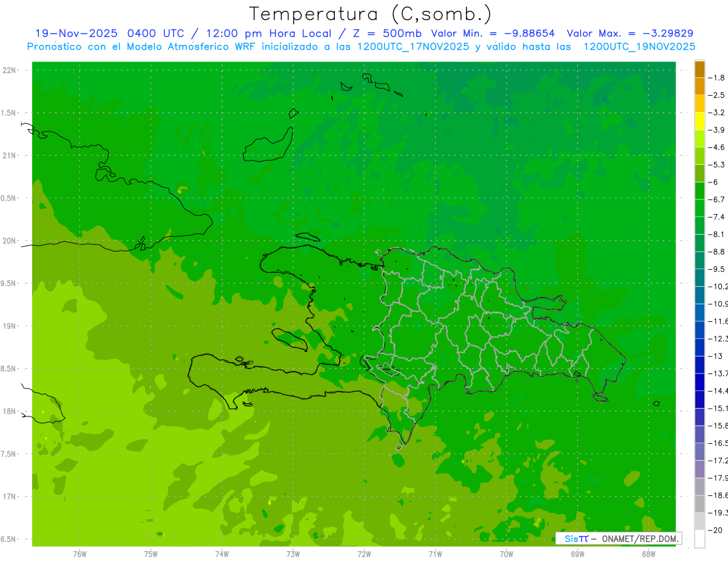Click longitude axis label '69W'
The image size is (728, 562).
(578, 554)
